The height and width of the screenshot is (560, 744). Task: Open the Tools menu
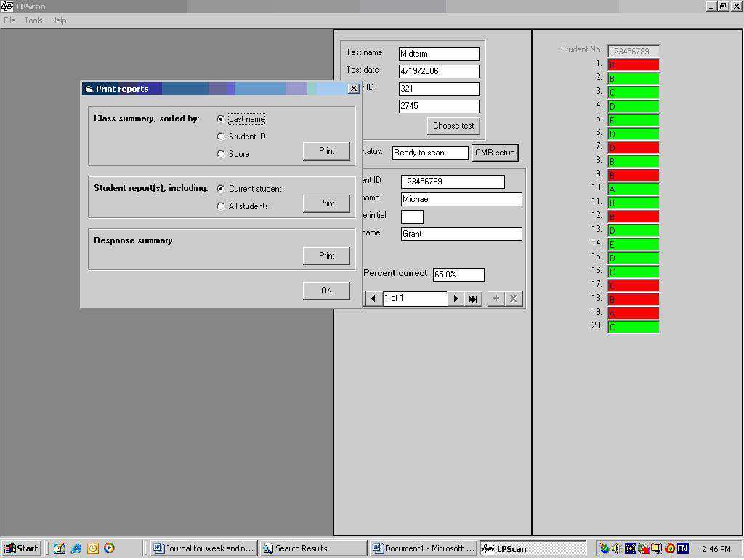coord(33,20)
